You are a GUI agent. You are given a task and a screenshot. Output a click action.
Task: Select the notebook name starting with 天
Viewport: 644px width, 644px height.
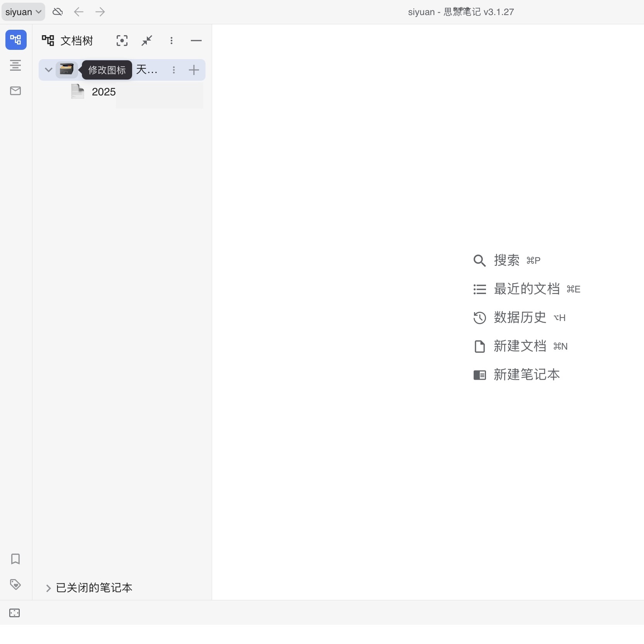pos(147,70)
